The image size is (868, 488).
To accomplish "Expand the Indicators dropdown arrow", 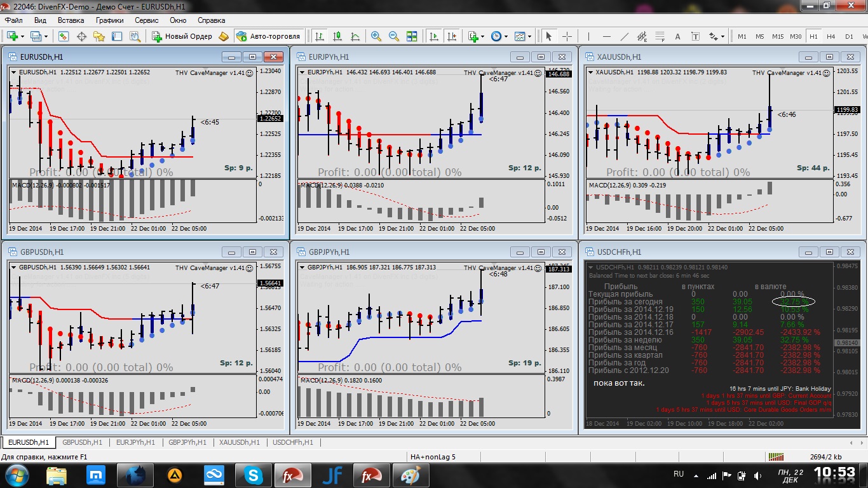I will point(482,36).
